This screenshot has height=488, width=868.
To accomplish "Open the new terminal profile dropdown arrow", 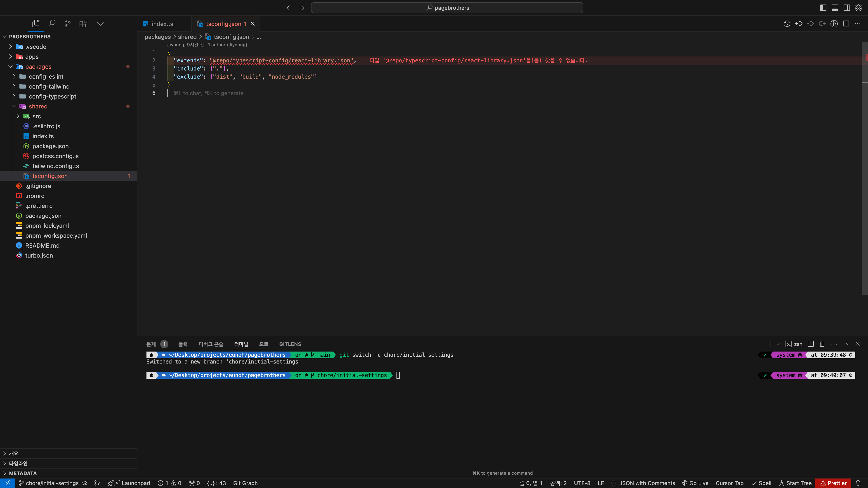I will click(x=778, y=344).
